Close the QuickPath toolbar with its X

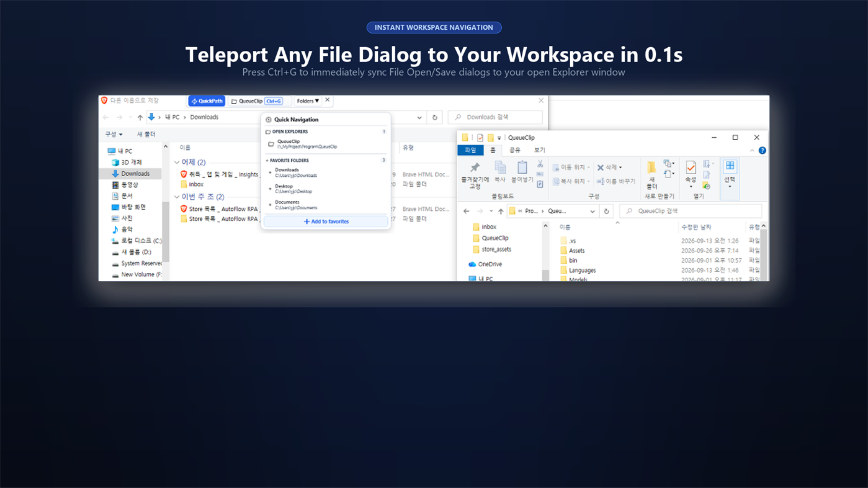pyautogui.click(x=328, y=100)
